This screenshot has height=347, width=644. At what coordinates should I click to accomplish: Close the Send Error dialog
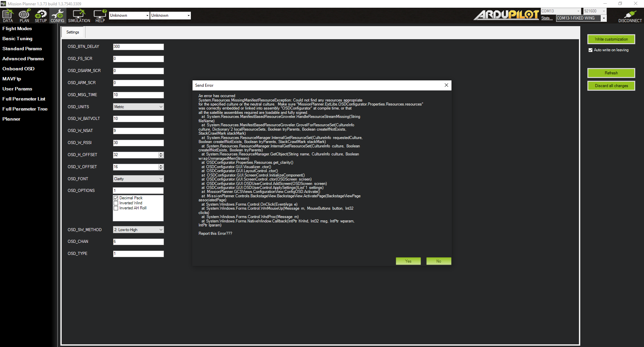[446, 85]
